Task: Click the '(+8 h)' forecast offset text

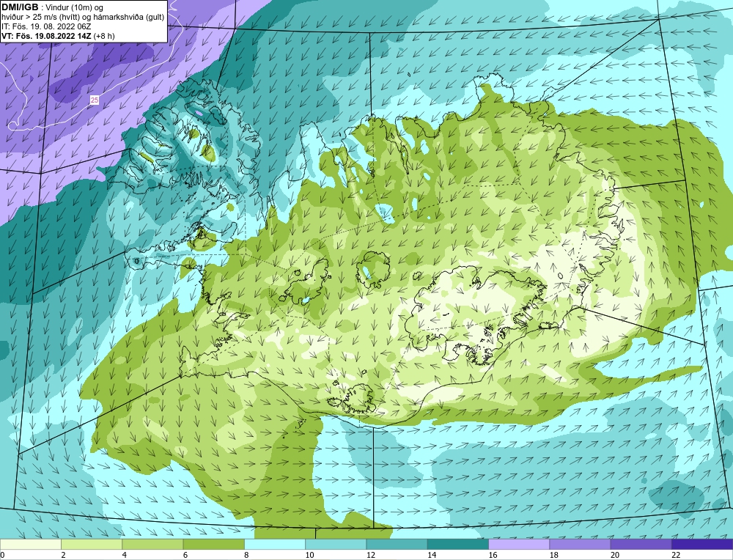Action: 104,36
